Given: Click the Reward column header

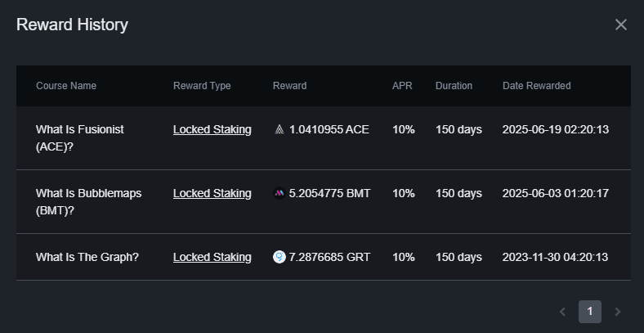Looking at the screenshot, I should [289, 86].
